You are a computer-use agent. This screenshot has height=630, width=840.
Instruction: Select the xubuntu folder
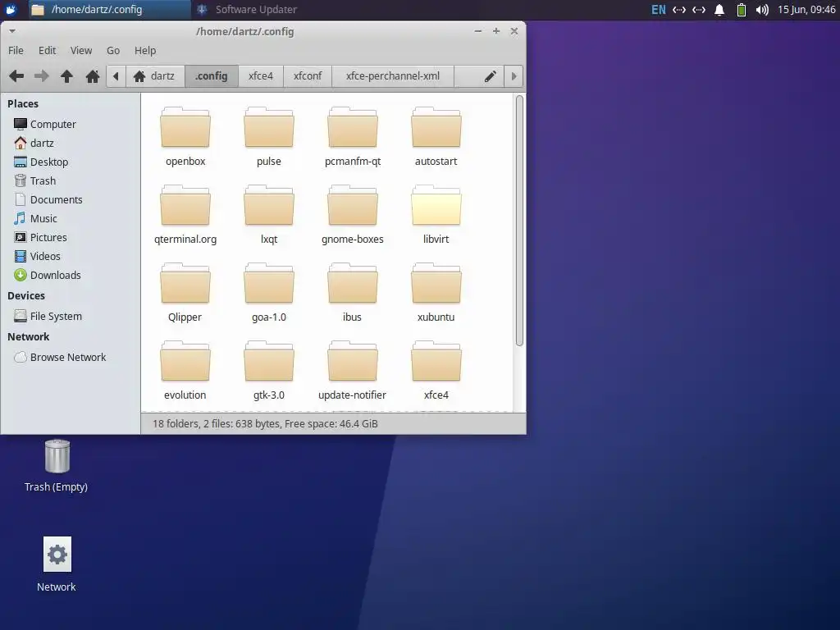pyautogui.click(x=436, y=293)
